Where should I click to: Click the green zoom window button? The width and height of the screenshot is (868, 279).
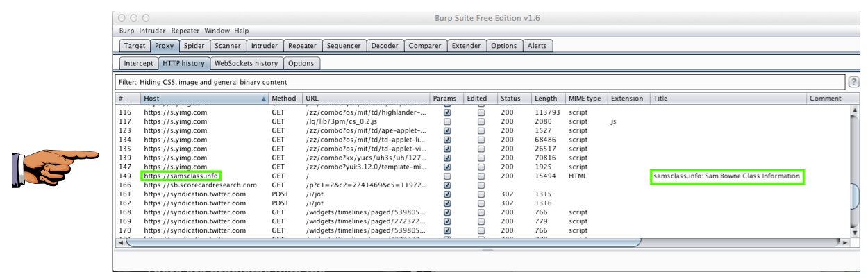click(146, 17)
